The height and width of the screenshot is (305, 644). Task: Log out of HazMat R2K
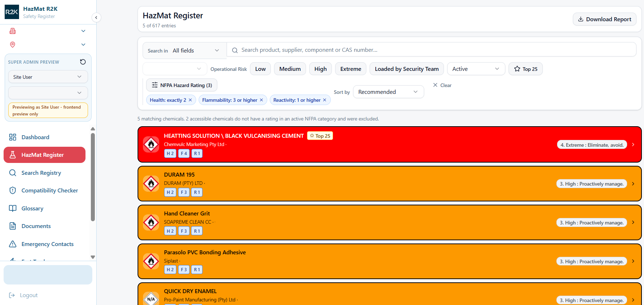pos(23,295)
